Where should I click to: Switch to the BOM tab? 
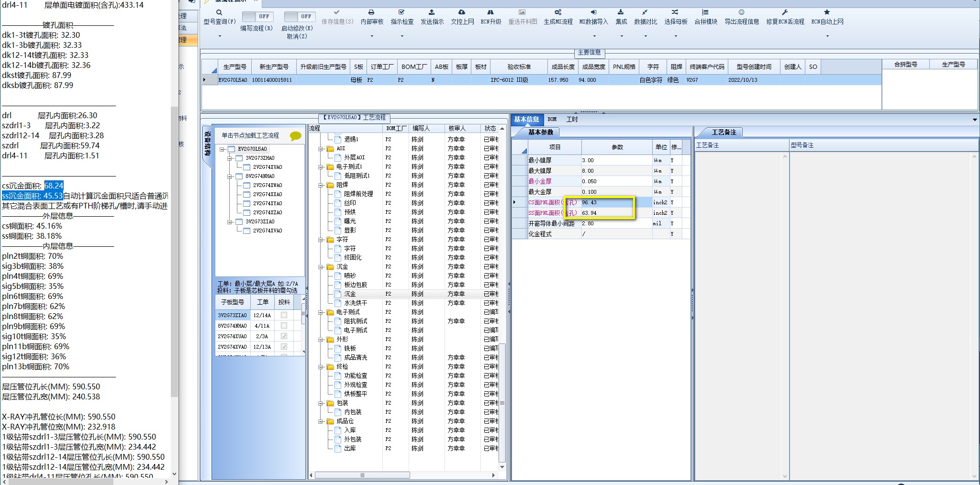[x=552, y=120]
